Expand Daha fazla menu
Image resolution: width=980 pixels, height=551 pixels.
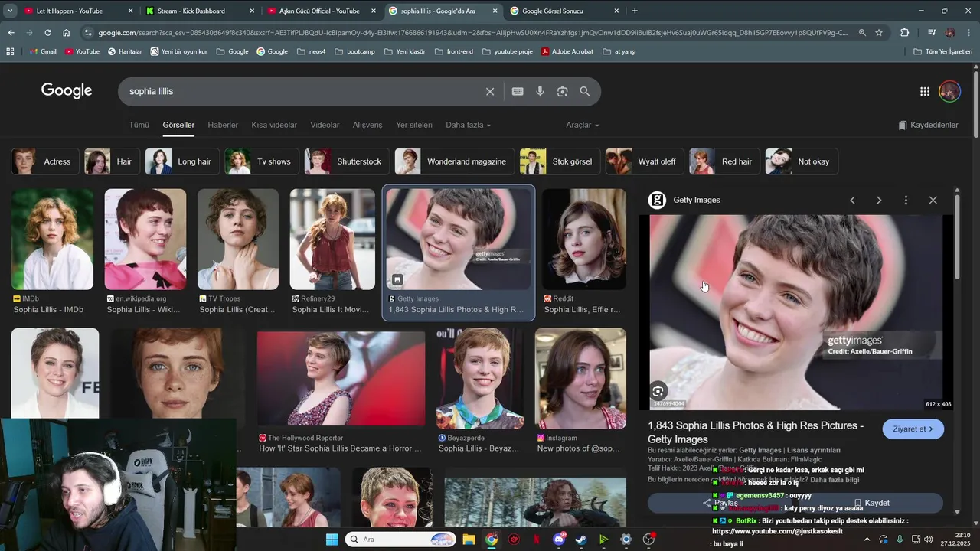click(468, 125)
